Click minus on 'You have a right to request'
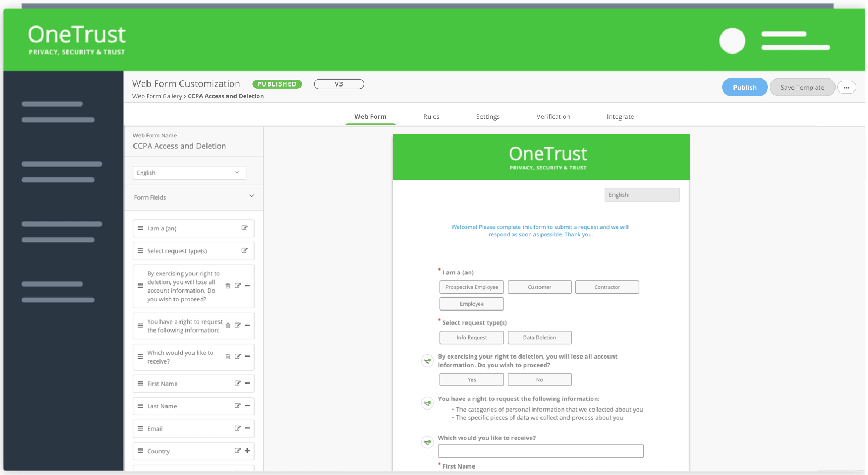The image size is (868, 475). point(248,325)
